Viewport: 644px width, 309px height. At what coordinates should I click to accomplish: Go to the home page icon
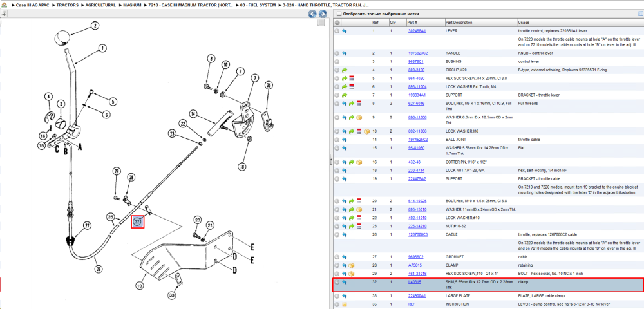(x=5, y=6)
